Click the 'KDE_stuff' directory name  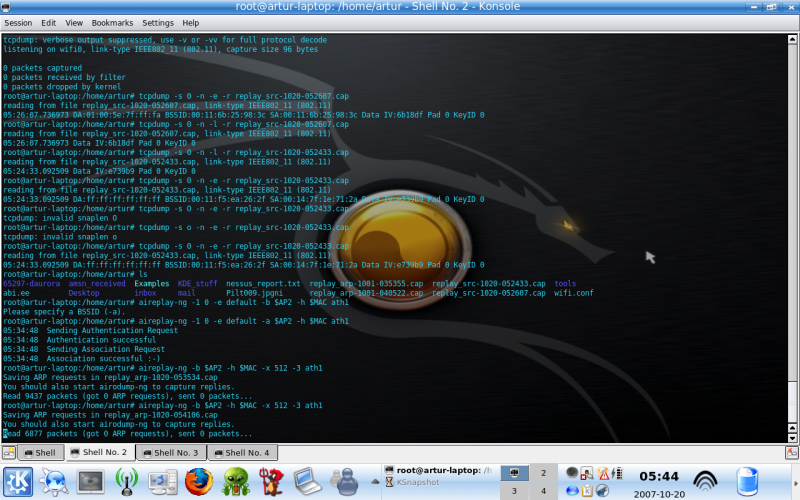pyautogui.click(x=197, y=284)
